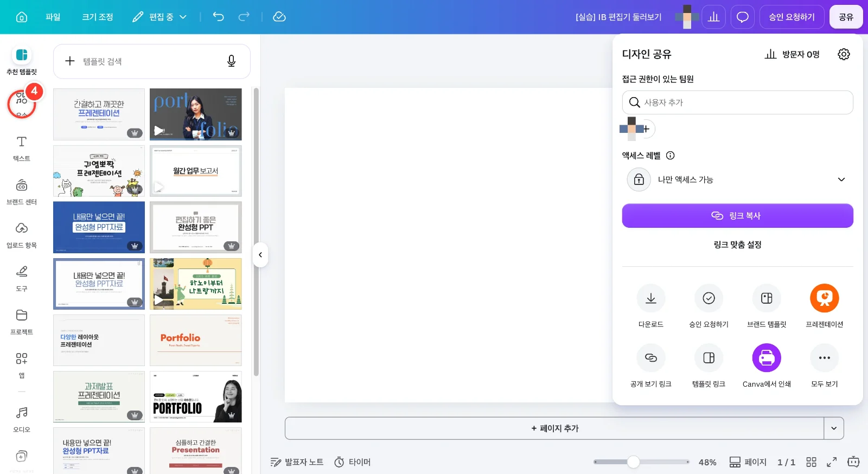Click 모두 보기 three-dots icon
Screen dimensions: 868x474
(x=825, y=358)
